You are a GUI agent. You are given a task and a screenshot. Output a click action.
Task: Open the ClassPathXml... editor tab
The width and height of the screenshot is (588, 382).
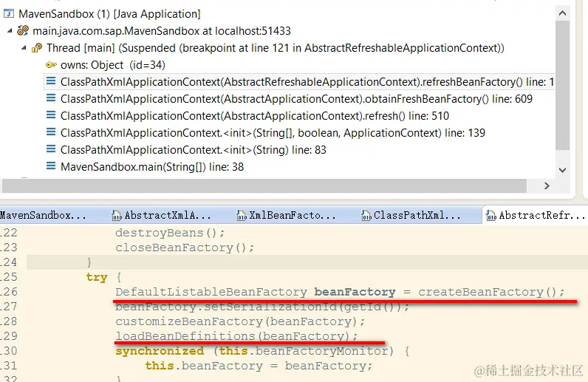tap(411, 216)
